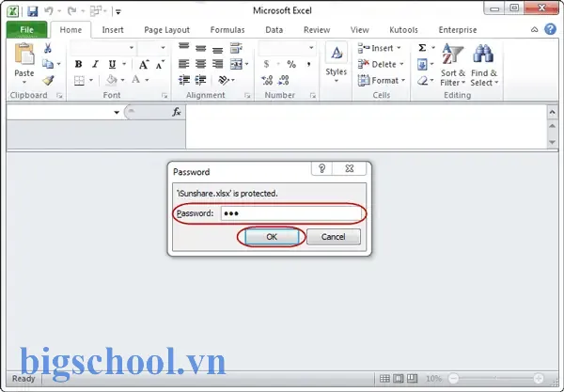
Task: Toggle Bold formatting
Action: (x=78, y=64)
